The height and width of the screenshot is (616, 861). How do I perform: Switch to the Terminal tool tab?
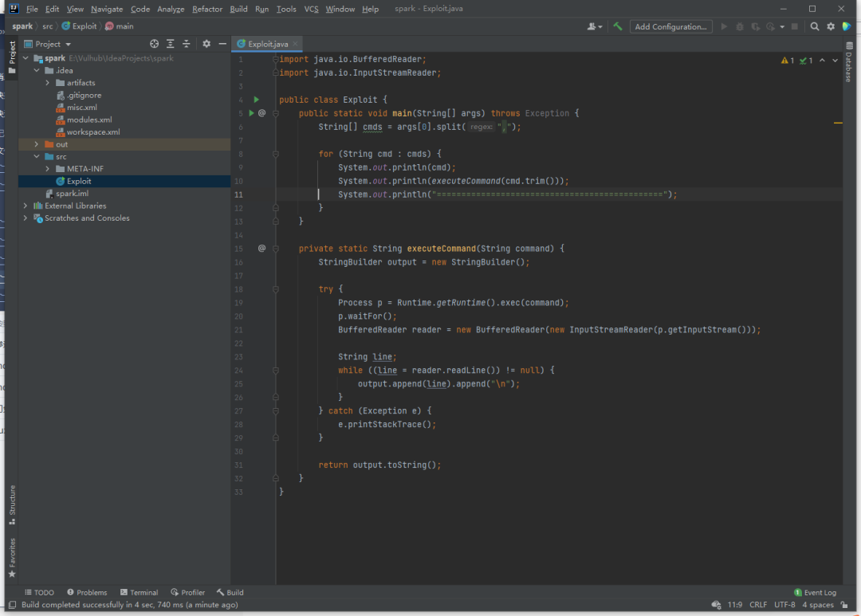point(139,592)
